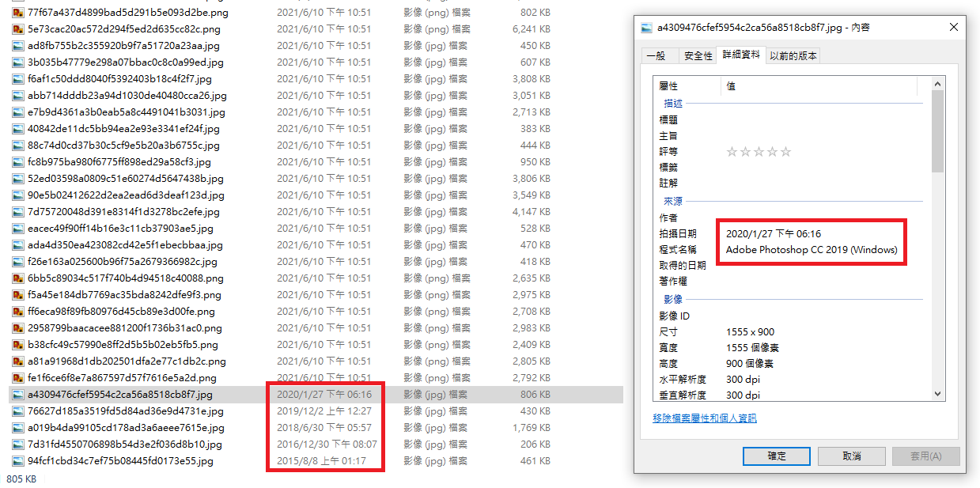The height and width of the screenshot is (488, 980).
Task: Click the icon of ad8fb755b2c355920b9f7a51720a23aa.jpg
Action: point(18,46)
